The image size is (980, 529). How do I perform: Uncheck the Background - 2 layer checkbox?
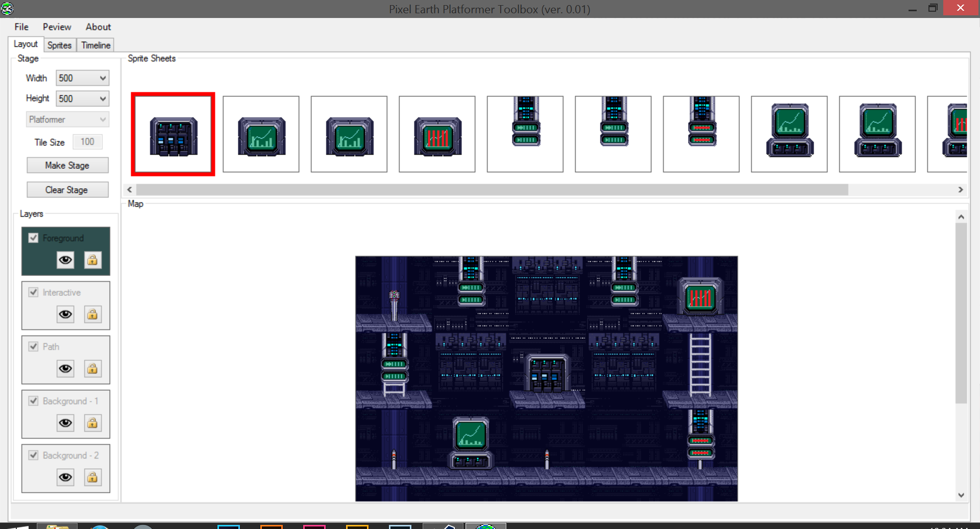[34, 455]
